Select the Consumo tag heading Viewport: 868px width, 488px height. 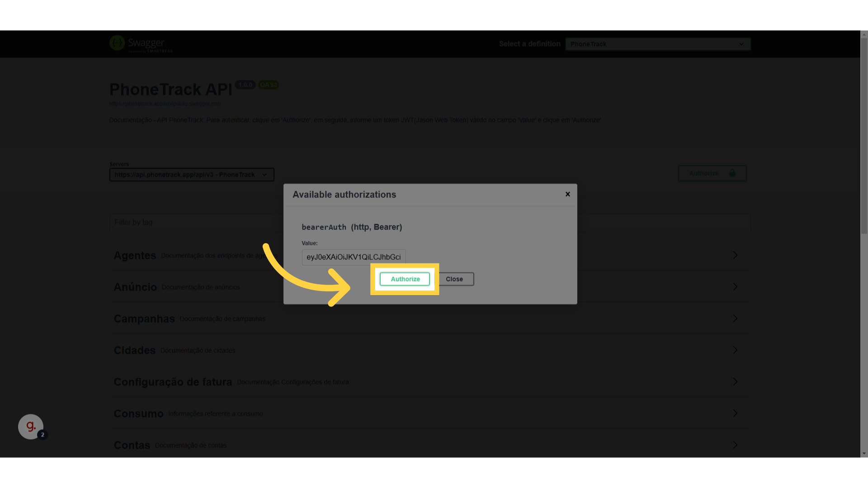[x=138, y=414]
